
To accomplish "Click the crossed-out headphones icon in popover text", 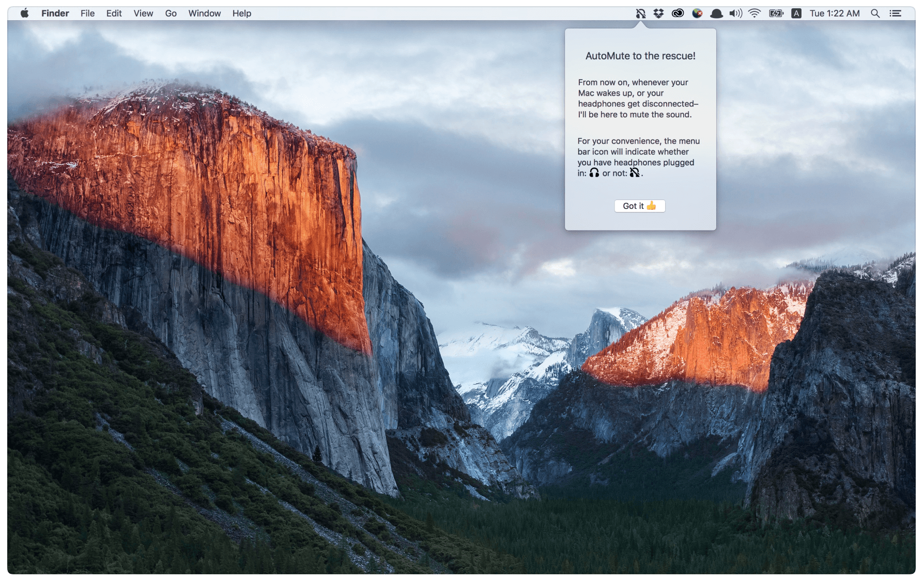I will 635,173.
